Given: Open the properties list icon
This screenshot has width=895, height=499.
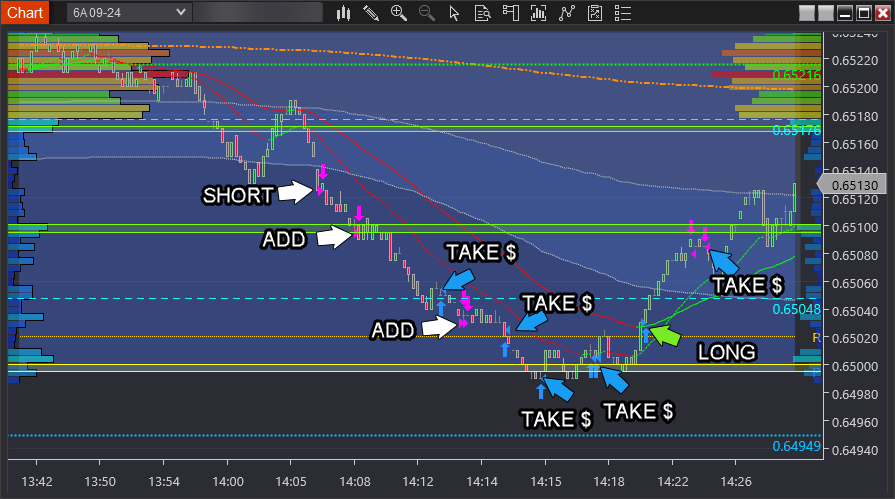Looking at the screenshot, I should click(x=623, y=13).
